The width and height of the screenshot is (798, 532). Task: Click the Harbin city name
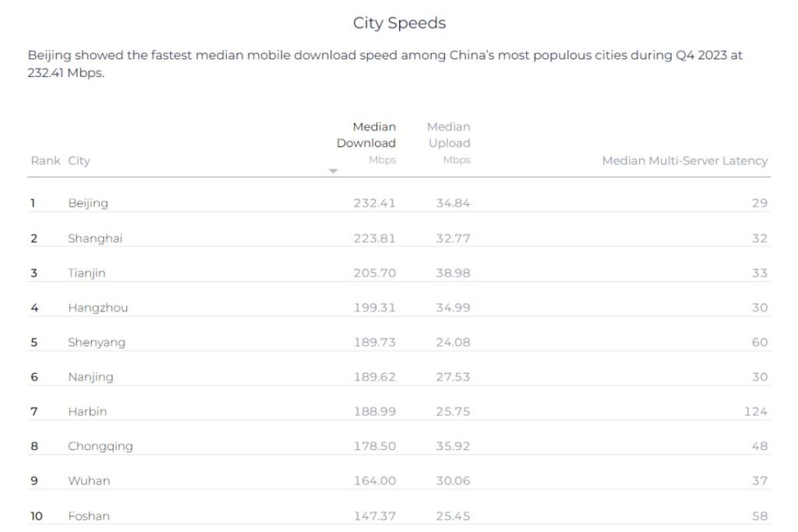87,411
